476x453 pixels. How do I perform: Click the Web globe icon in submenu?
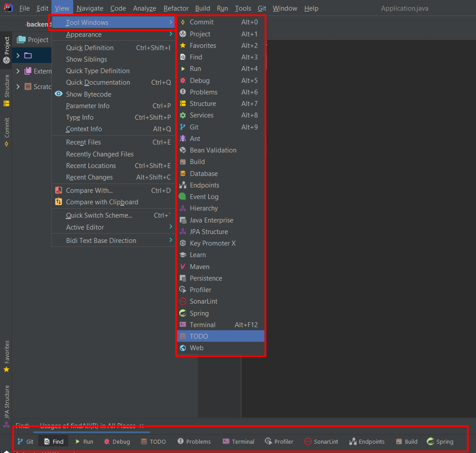[183, 348]
